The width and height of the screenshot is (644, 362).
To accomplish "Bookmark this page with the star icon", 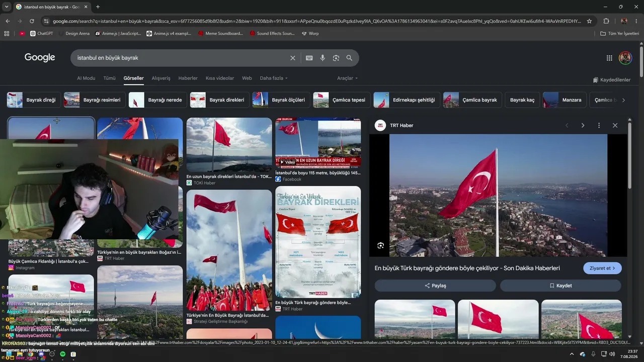I will point(589,21).
